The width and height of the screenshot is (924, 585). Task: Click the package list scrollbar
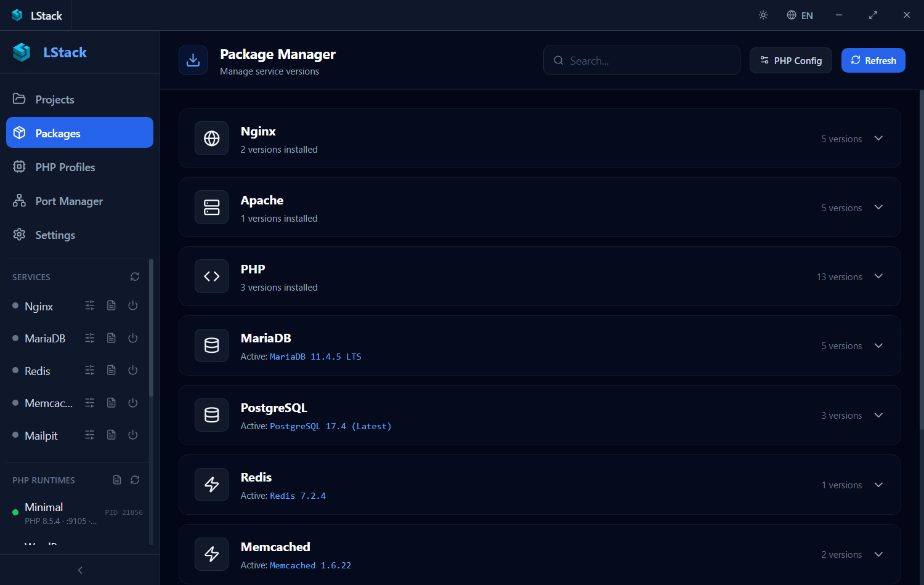(922, 259)
